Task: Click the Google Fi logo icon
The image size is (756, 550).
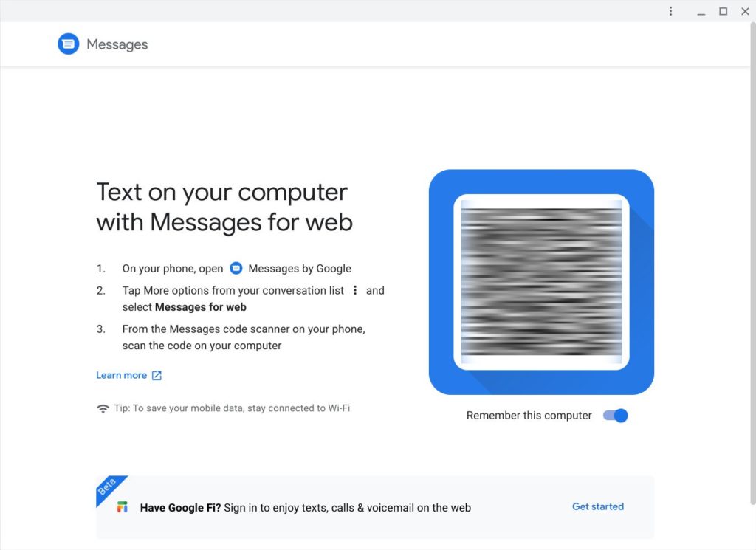Action: 123,507
